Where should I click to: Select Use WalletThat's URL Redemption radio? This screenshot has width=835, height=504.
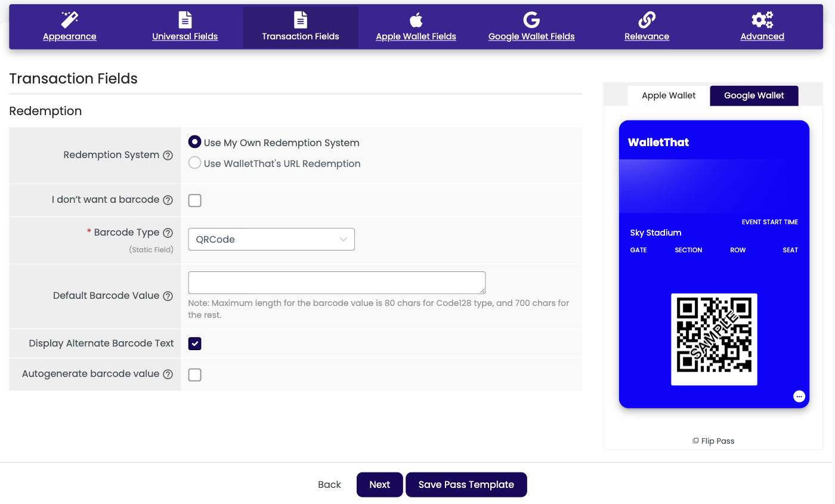coord(194,162)
